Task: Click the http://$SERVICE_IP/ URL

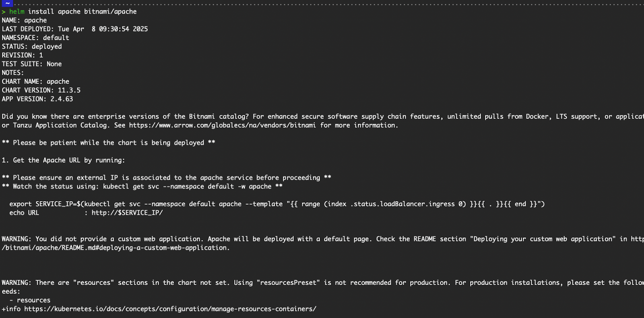Action: (x=127, y=213)
